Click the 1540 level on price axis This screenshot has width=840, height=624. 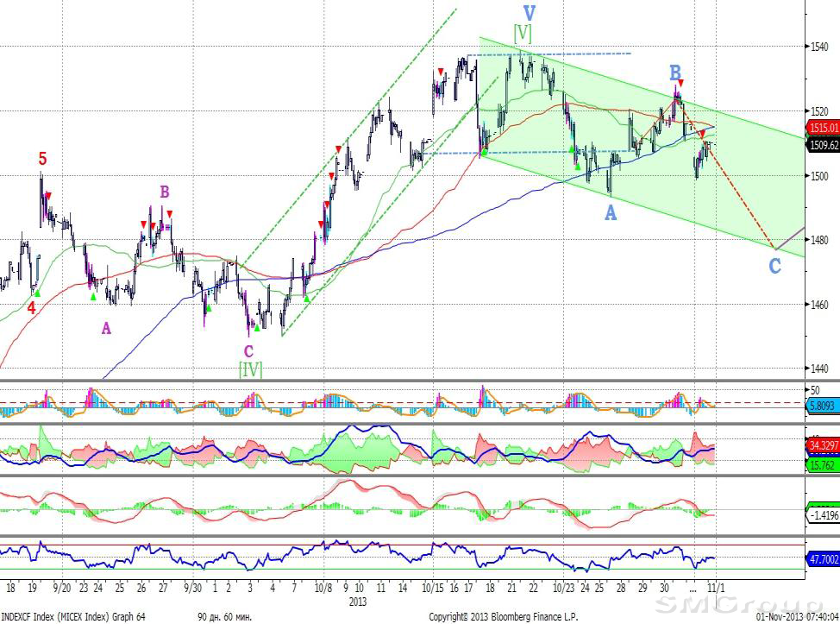pyautogui.click(x=819, y=46)
